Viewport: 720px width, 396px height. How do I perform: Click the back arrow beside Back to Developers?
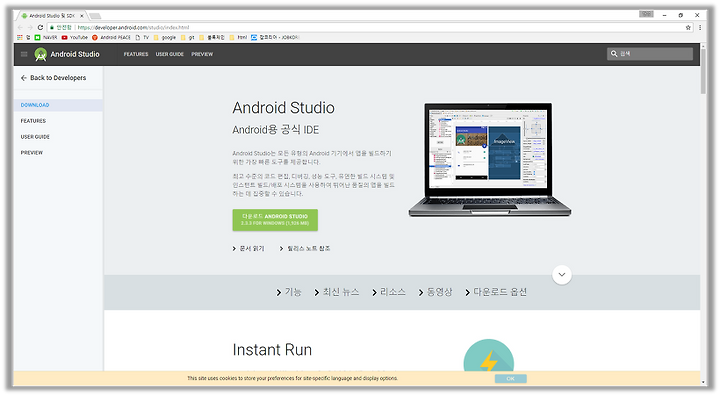point(24,78)
